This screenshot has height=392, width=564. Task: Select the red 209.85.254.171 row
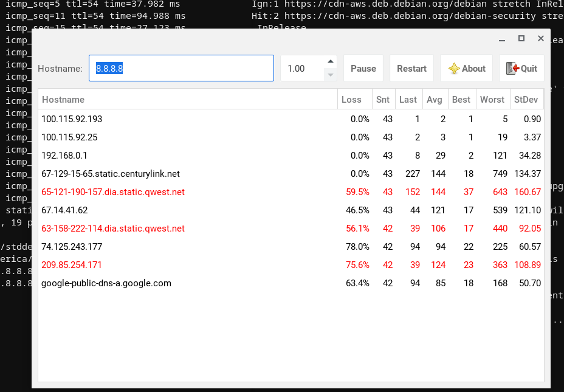[x=72, y=265]
